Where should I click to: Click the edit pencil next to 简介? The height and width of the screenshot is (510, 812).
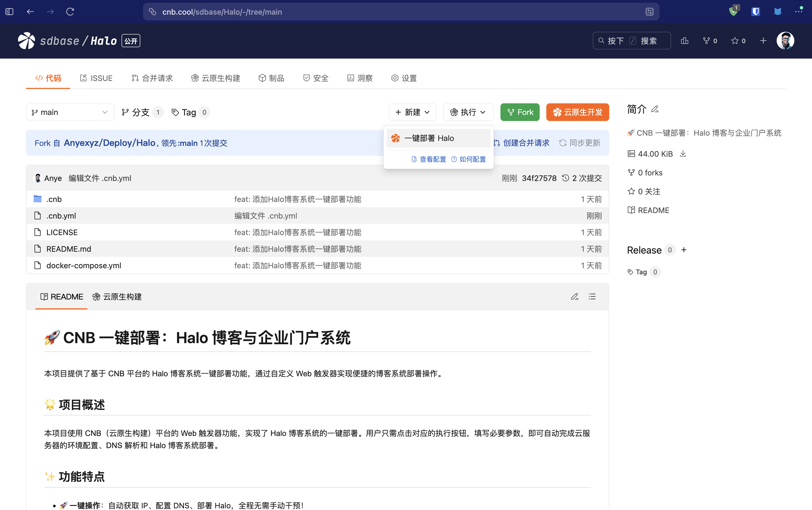tap(655, 109)
